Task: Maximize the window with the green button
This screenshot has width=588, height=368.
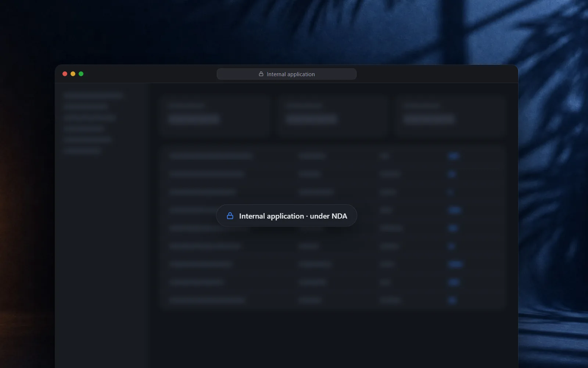Action: pyautogui.click(x=81, y=74)
